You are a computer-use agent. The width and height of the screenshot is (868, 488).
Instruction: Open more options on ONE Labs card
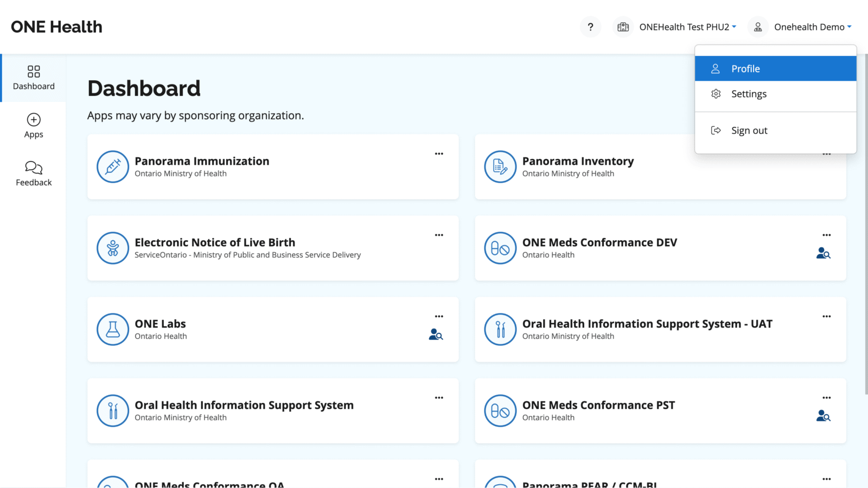[x=439, y=316]
